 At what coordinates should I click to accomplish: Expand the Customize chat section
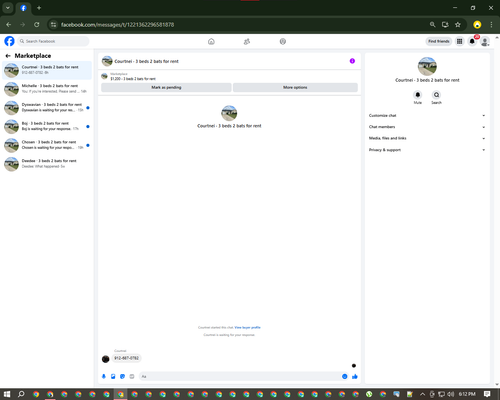pos(427,116)
